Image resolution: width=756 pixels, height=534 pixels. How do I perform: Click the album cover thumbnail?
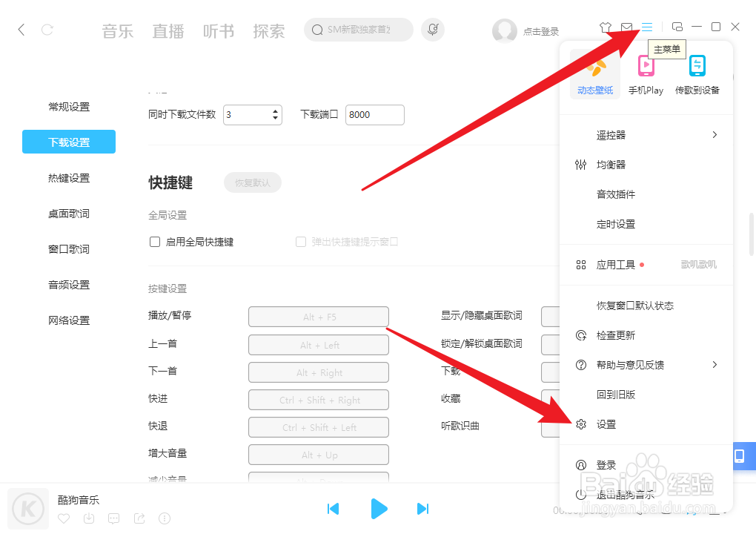pos(28,509)
